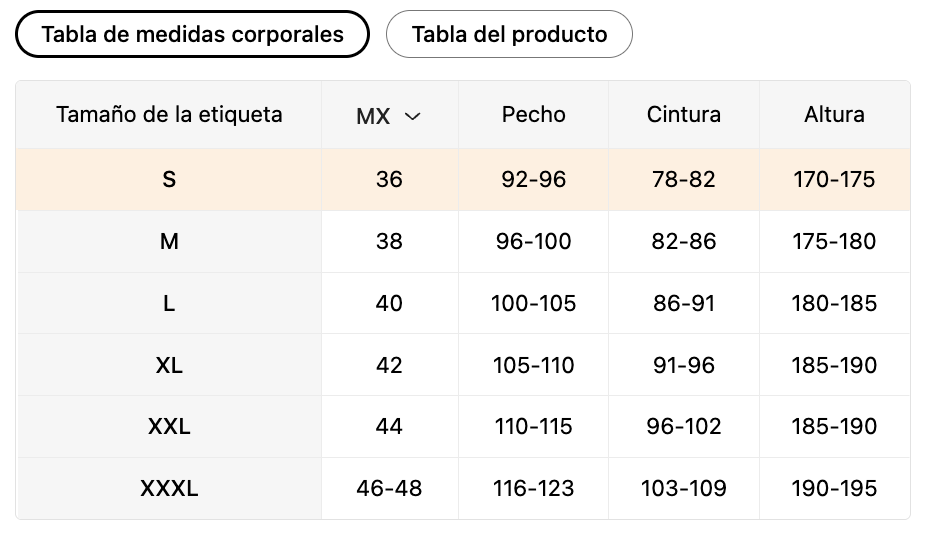932x536 pixels.
Task: Click the MX column header label
Action: coord(373,116)
